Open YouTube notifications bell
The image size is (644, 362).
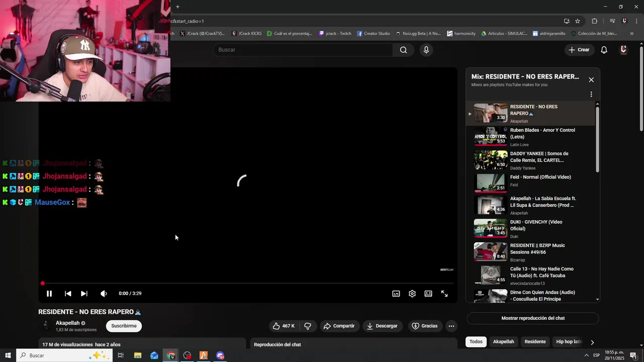604,50
